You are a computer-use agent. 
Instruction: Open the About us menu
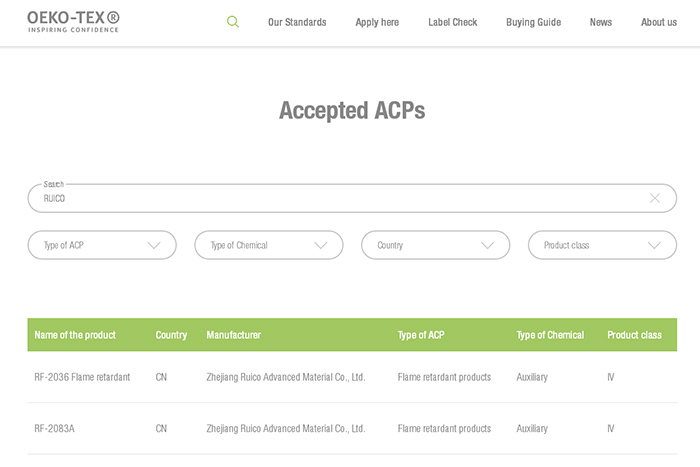click(x=658, y=22)
